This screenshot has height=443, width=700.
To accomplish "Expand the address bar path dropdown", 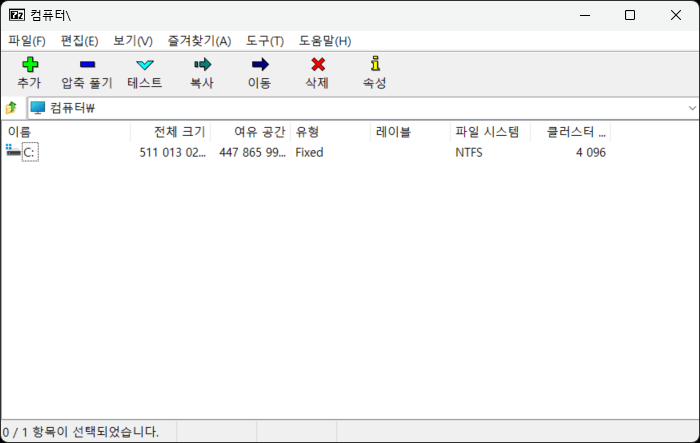I will (x=691, y=108).
